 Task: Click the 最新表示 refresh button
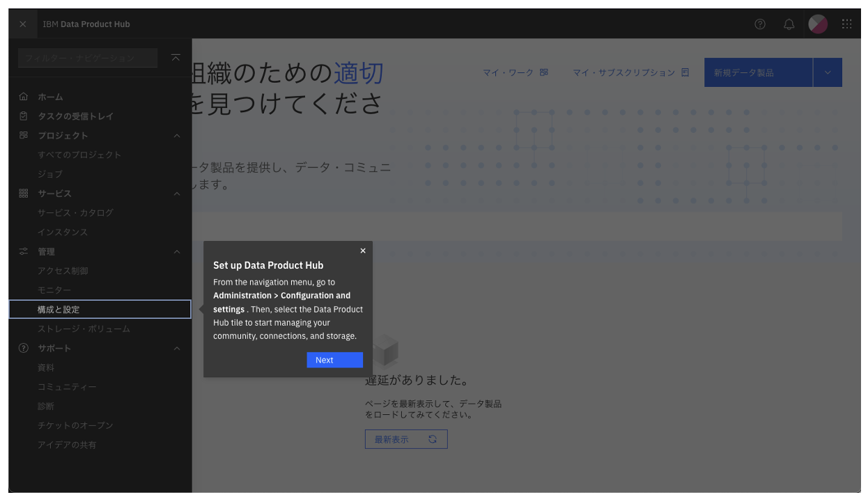click(406, 439)
